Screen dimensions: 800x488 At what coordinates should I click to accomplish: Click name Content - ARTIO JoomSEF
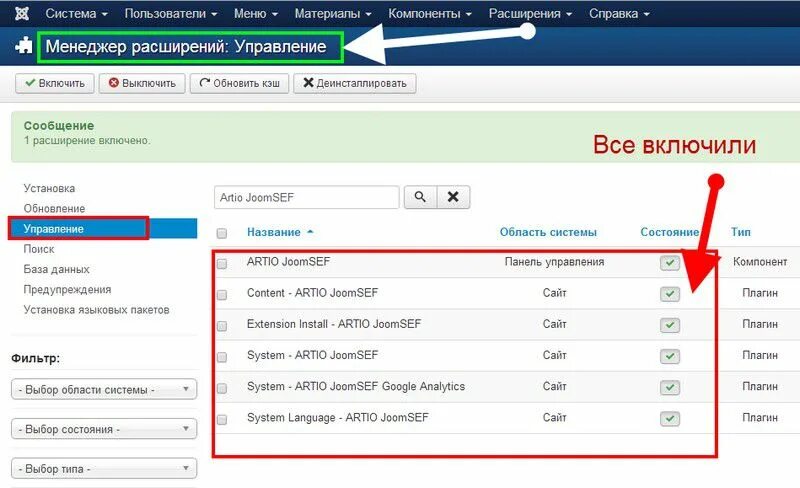point(312,293)
